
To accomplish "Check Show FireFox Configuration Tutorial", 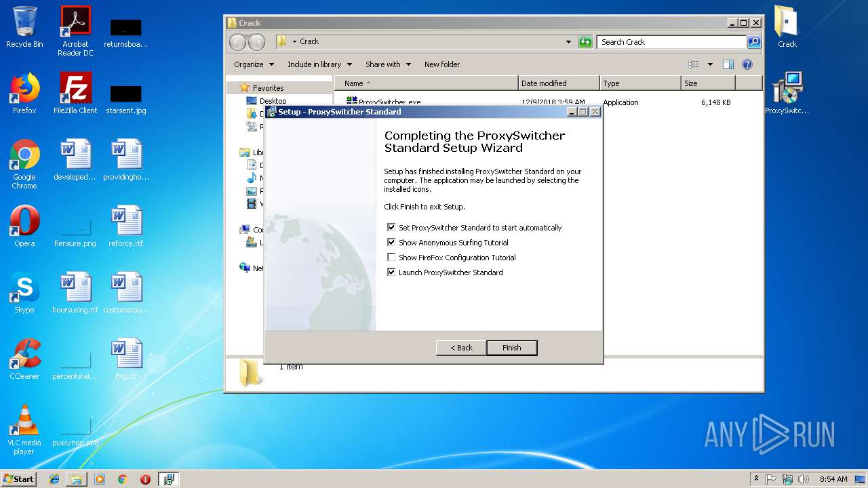I will [391, 258].
